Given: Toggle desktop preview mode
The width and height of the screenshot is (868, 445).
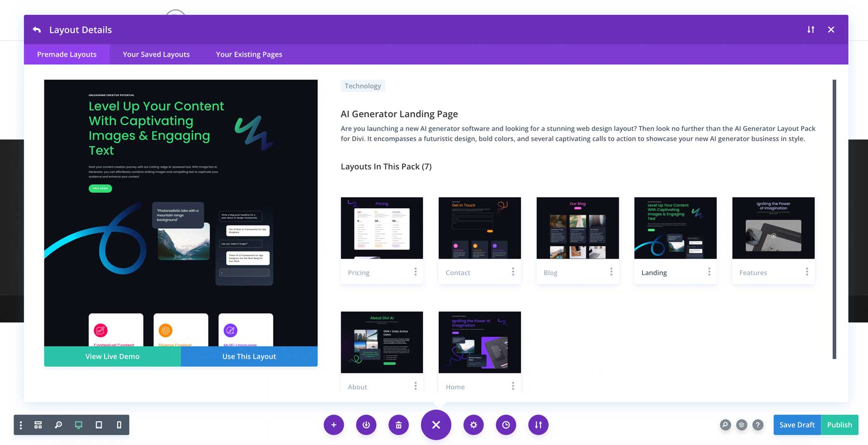Looking at the screenshot, I should tap(79, 425).
